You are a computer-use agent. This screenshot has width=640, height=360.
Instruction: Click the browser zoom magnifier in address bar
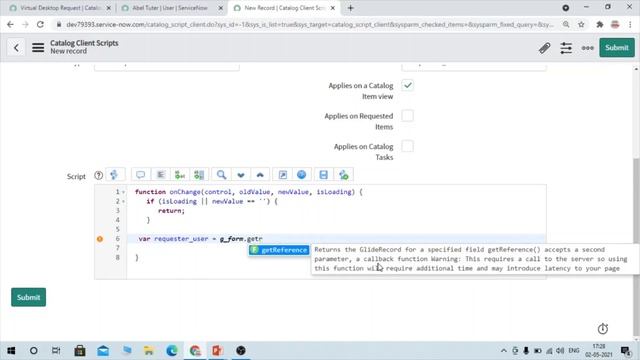pyautogui.click(x=566, y=24)
